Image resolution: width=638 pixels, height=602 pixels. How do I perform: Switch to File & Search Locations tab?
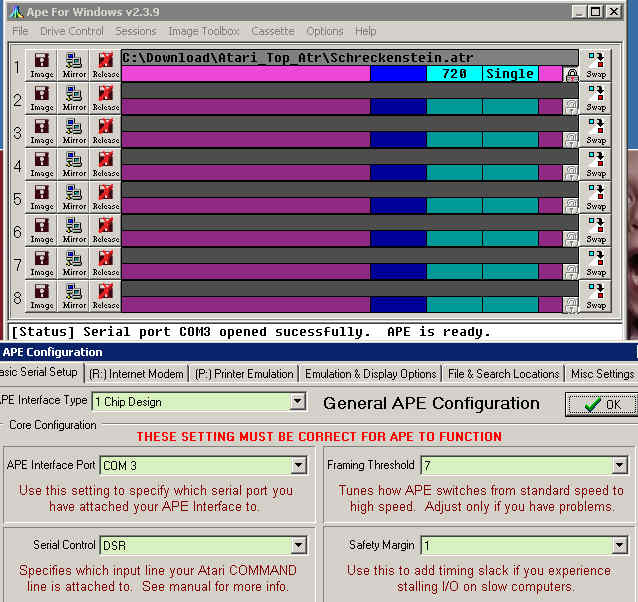click(504, 374)
